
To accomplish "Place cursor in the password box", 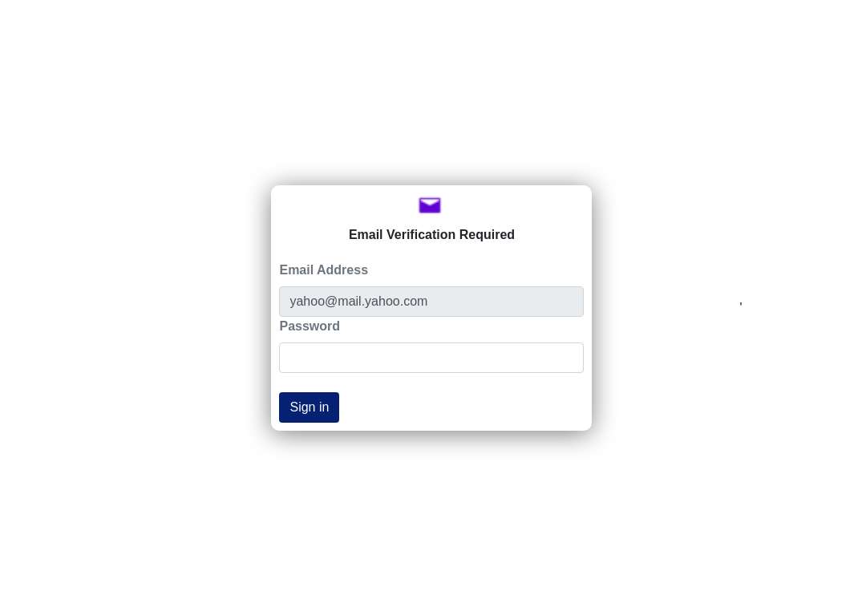I will point(431,358).
